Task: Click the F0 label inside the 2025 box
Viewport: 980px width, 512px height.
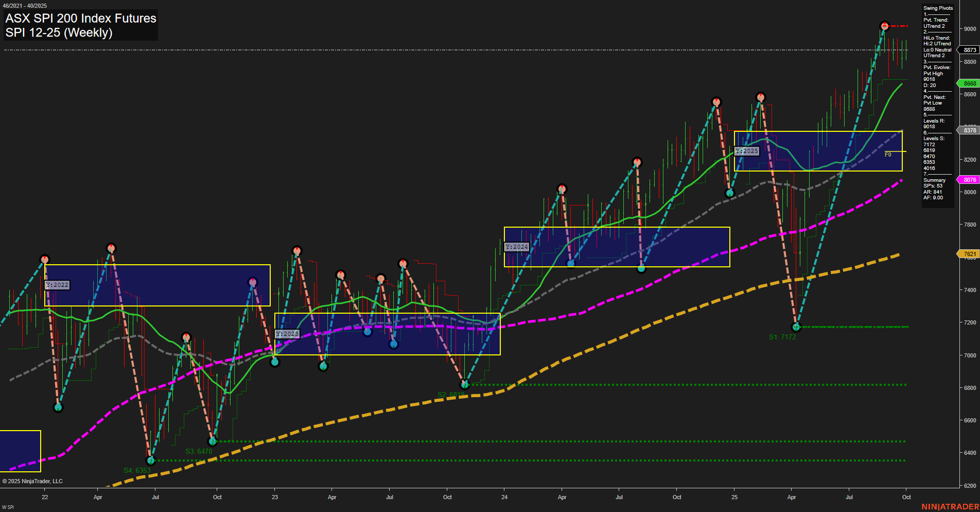Action: pos(887,153)
